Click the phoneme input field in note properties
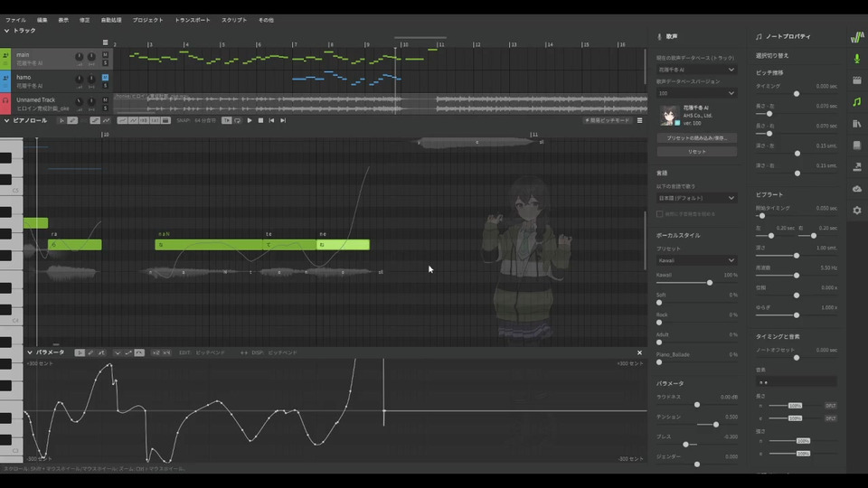This screenshot has height=488, width=868. [796, 381]
